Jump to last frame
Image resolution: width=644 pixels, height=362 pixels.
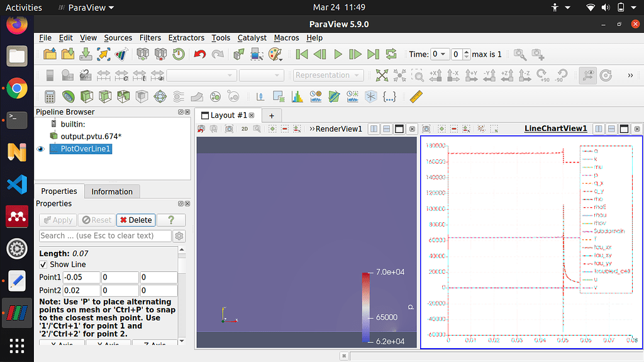[x=373, y=54]
